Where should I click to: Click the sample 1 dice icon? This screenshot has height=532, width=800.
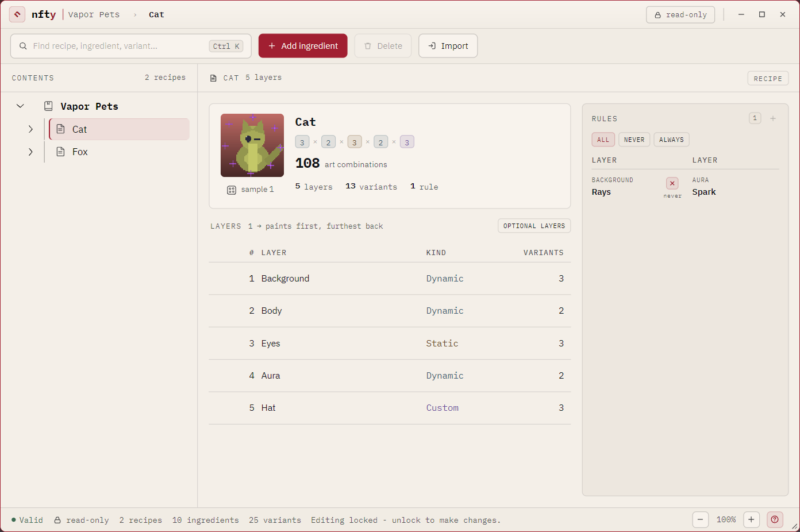232,190
